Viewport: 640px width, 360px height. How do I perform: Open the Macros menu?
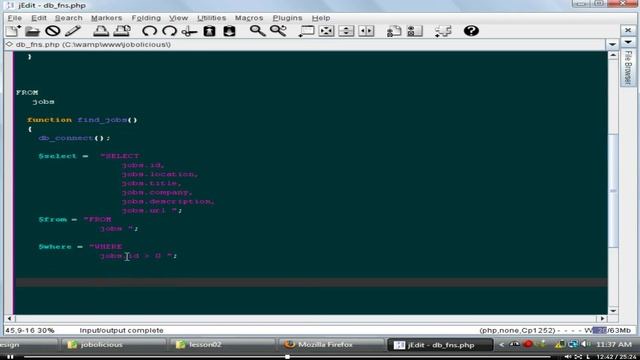[249, 18]
